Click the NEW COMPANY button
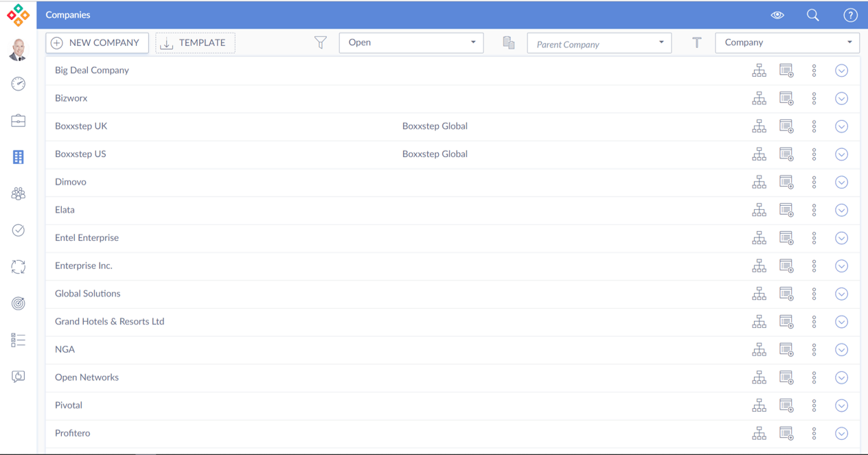Screen dimensions: 868x455 coord(97,43)
